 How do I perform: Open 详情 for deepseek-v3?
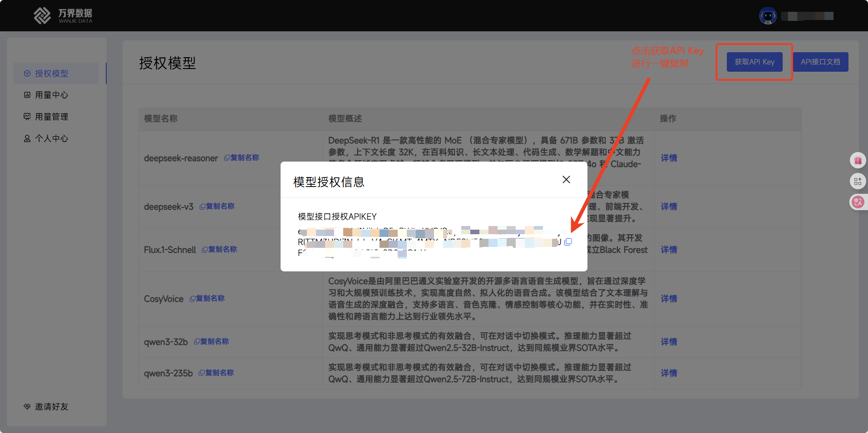(669, 207)
